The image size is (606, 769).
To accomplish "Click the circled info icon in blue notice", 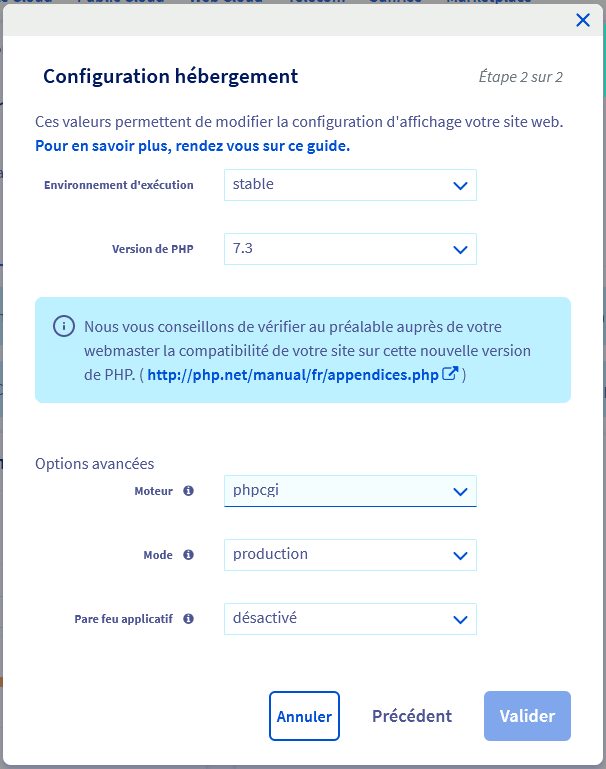I will [64, 327].
